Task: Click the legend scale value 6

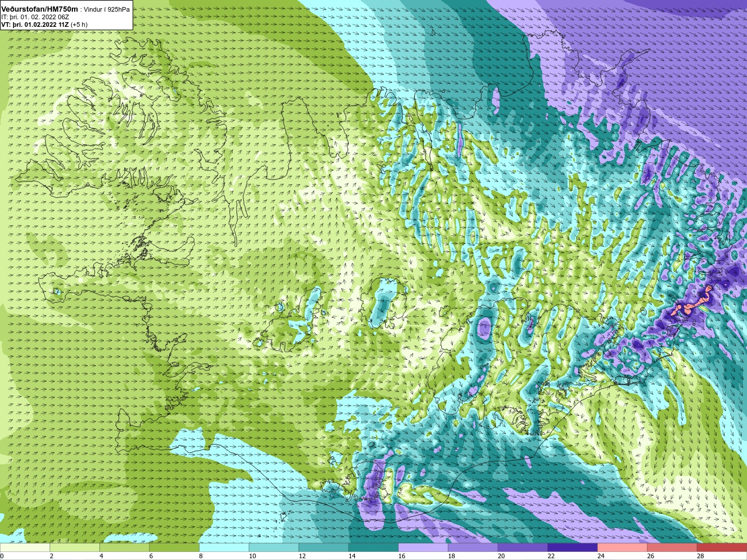Action: click(151, 556)
